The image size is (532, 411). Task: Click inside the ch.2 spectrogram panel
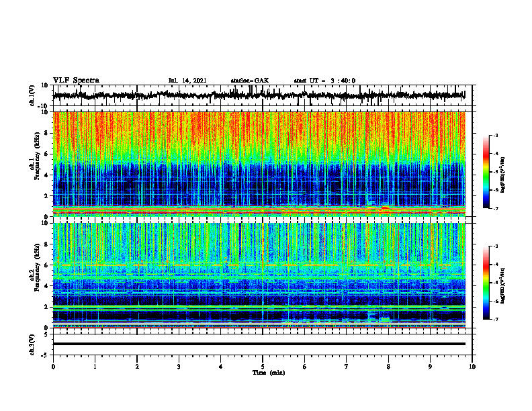259,275
